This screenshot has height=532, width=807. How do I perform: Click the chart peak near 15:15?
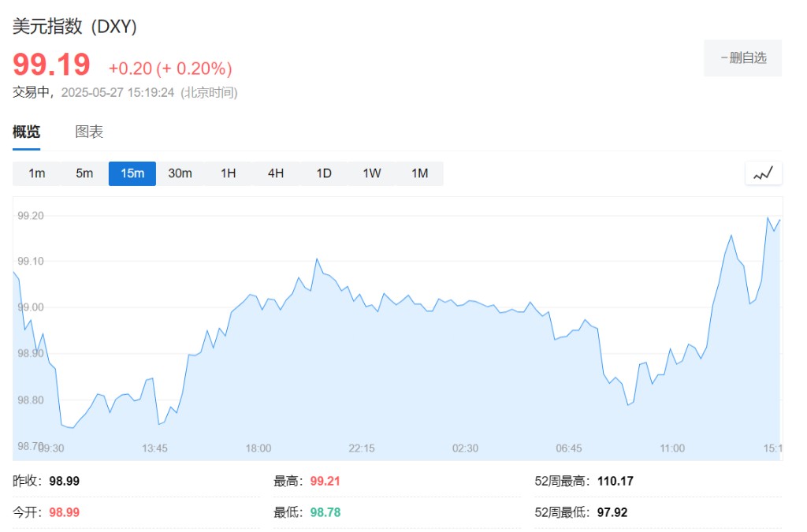pyautogui.click(x=768, y=218)
